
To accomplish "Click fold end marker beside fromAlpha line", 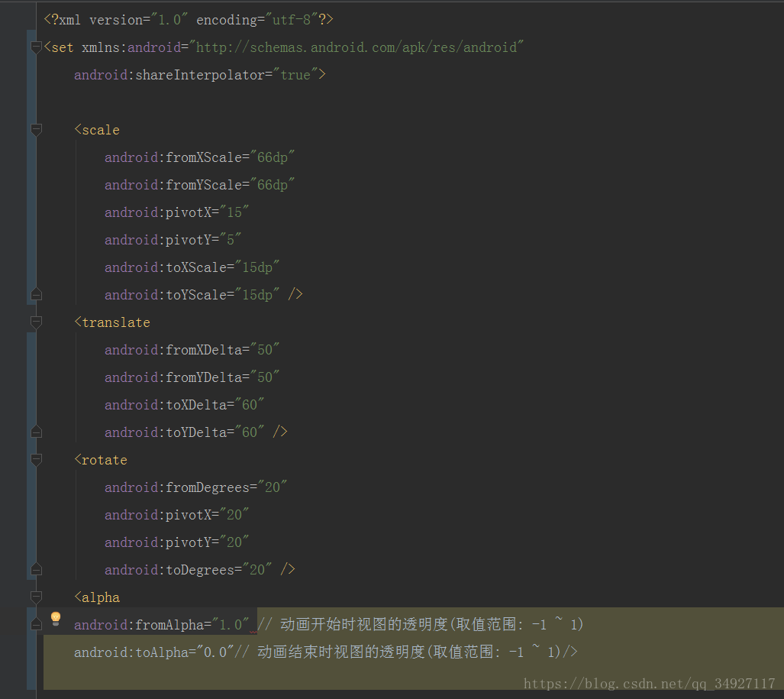I will tap(36, 624).
